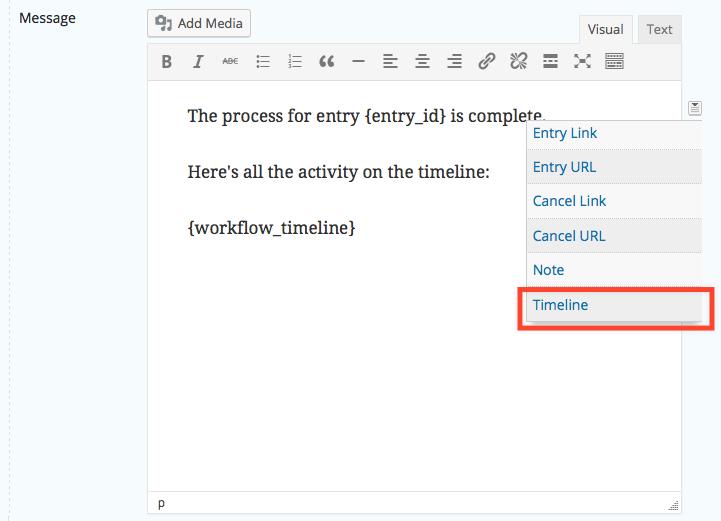Insert Read More tag
Screen dimensions: 721x521
coord(550,62)
